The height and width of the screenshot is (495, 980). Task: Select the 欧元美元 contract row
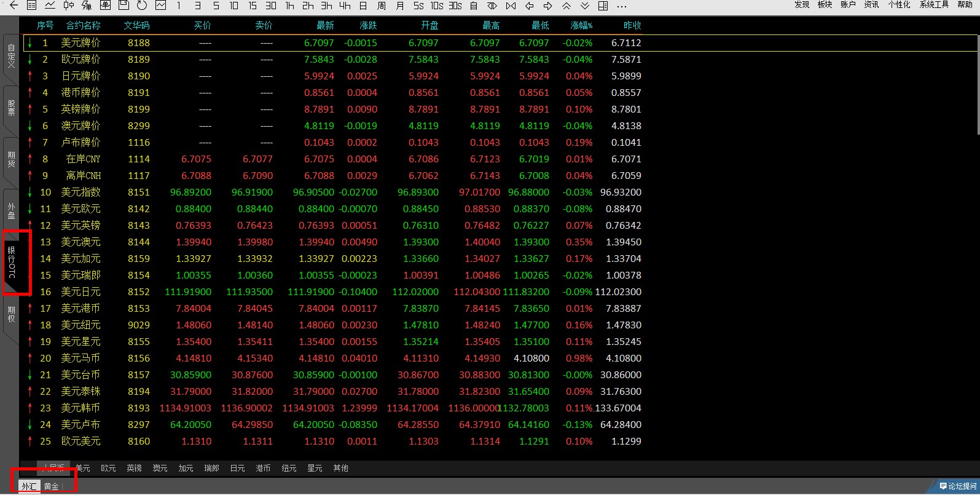[x=500, y=442]
